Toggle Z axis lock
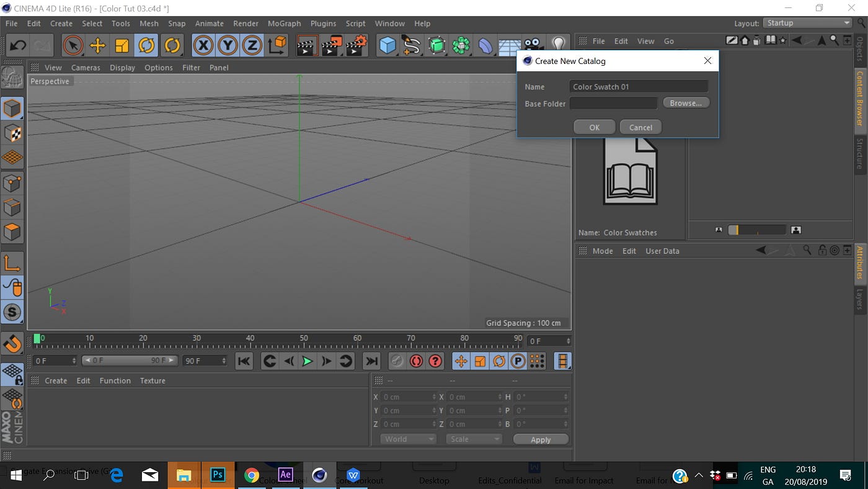The height and width of the screenshot is (489, 868). pyautogui.click(x=252, y=45)
